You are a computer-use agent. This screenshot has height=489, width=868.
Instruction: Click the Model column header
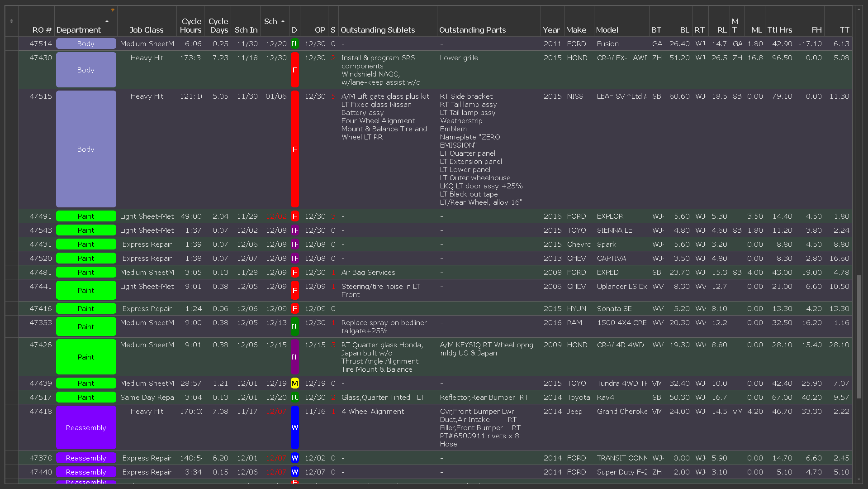[621, 21]
